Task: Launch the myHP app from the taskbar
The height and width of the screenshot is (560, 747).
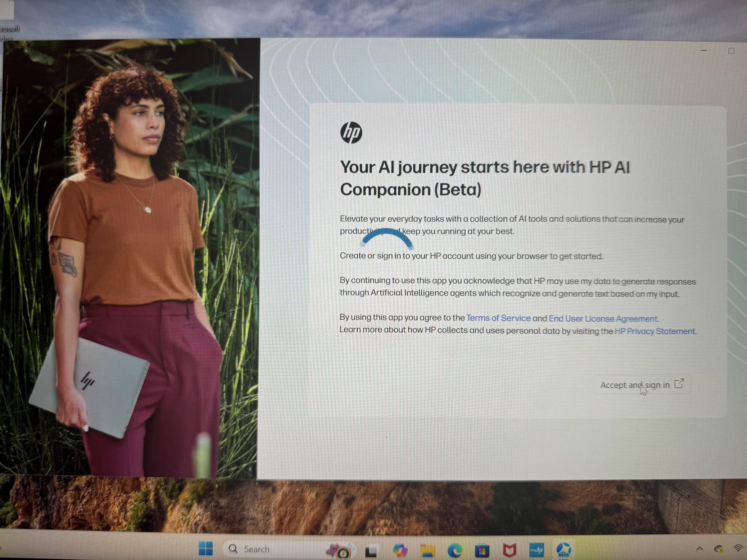Action: tap(536, 550)
